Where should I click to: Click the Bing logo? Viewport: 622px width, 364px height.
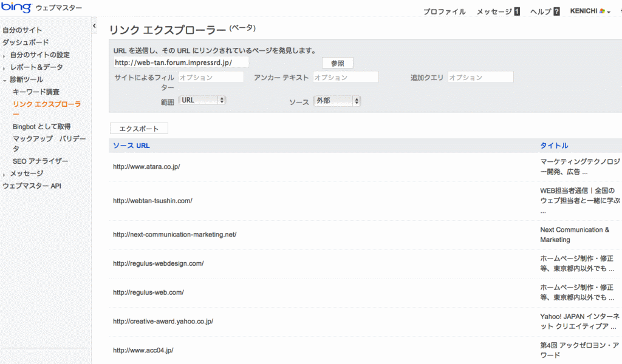(x=16, y=8)
